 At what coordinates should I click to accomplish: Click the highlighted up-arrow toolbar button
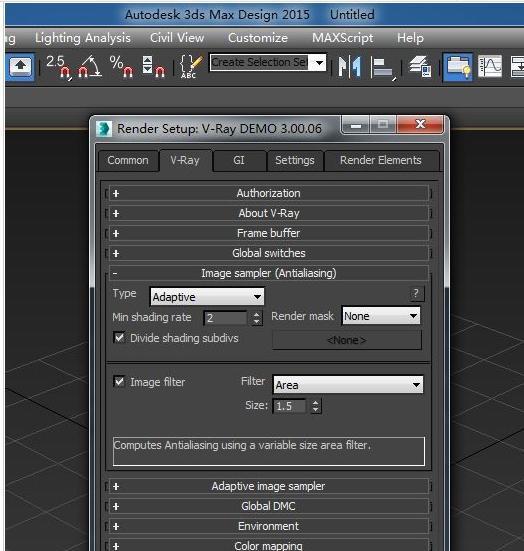[20, 67]
